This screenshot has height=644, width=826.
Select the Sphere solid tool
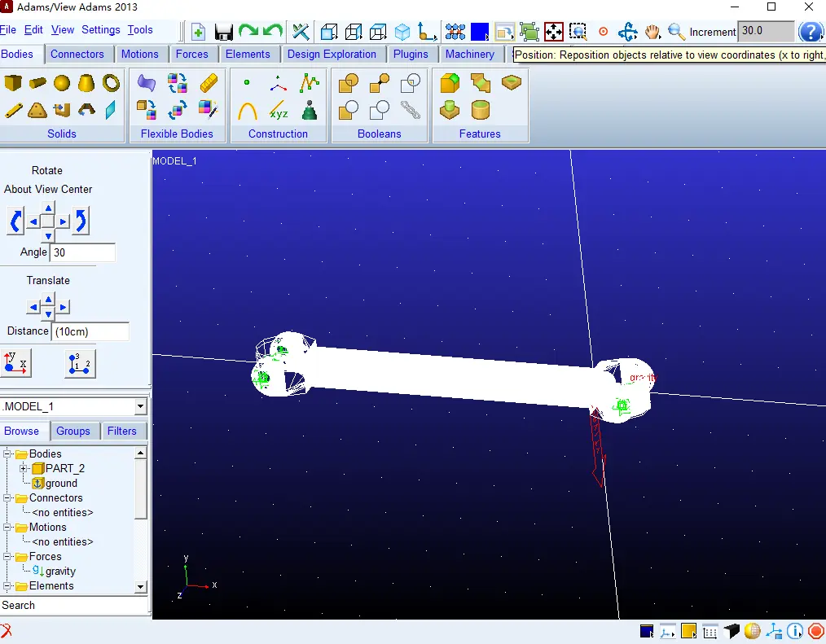pyautogui.click(x=62, y=83)
